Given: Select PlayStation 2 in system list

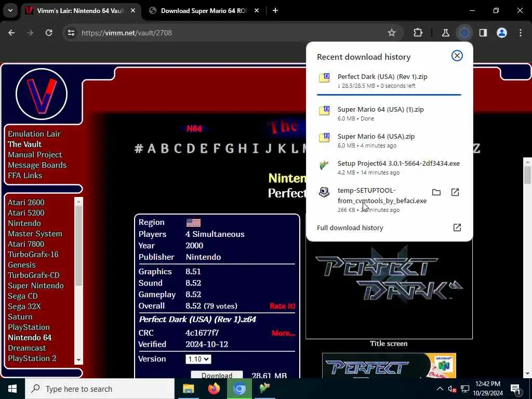Looking at the screenshot, I should (32, 358).
